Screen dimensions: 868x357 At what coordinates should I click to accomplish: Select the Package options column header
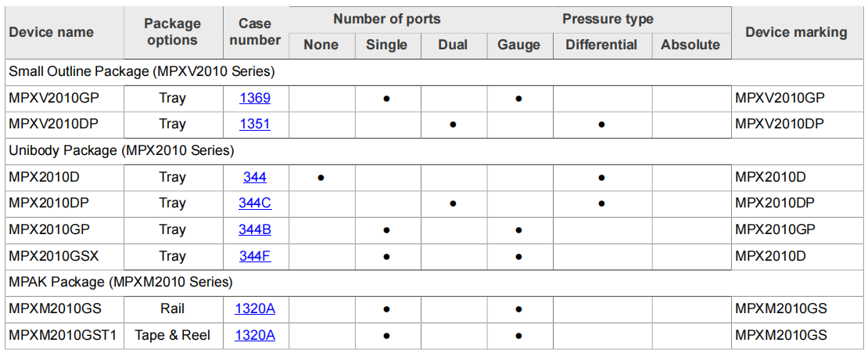tap(172, 32)
